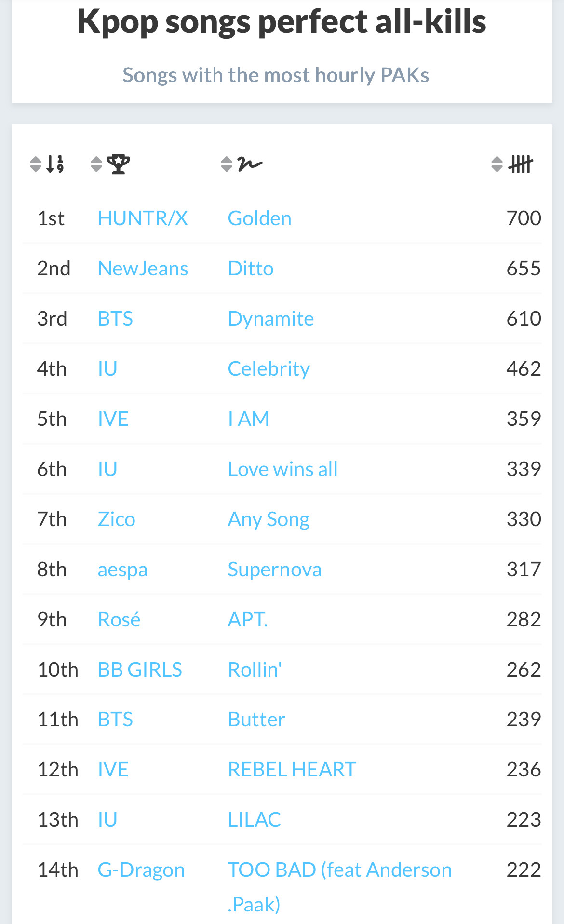
Task: Open the song Golden
Action: tap(259, 218)
